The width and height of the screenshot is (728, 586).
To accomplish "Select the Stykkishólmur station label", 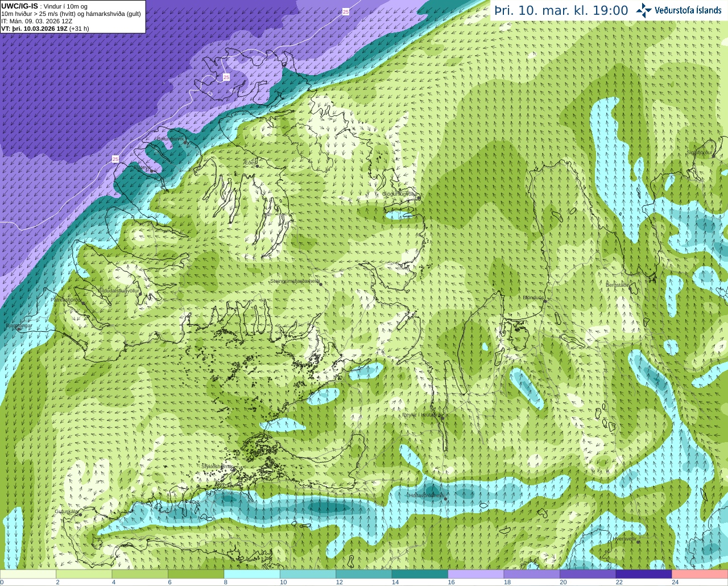I will point(217,466).
